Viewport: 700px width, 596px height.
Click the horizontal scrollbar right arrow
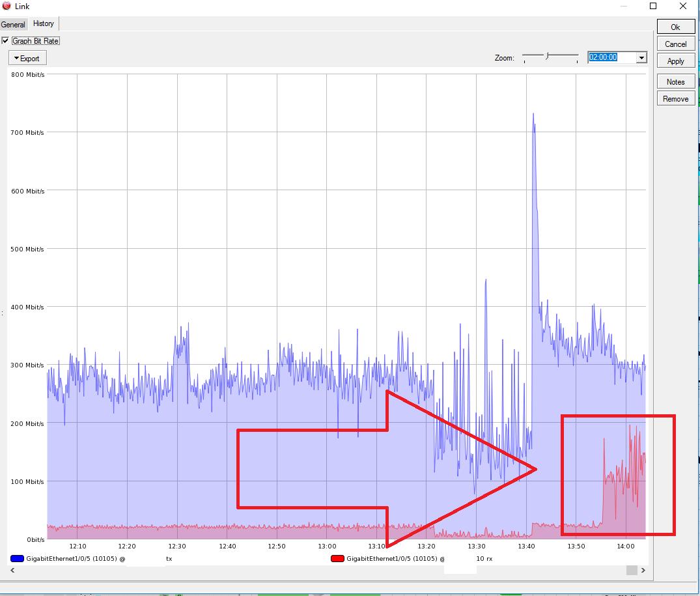[x=643, y=570]
